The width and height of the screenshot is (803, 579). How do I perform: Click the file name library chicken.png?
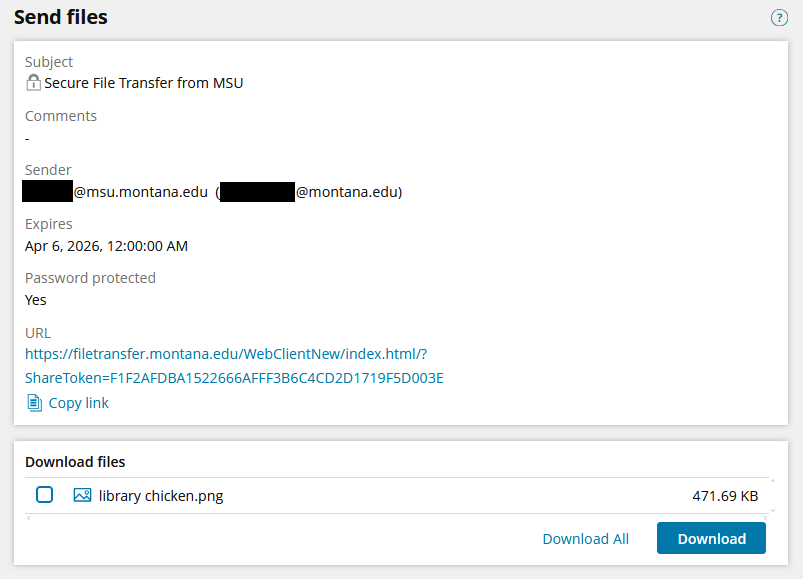pos(160,495)
